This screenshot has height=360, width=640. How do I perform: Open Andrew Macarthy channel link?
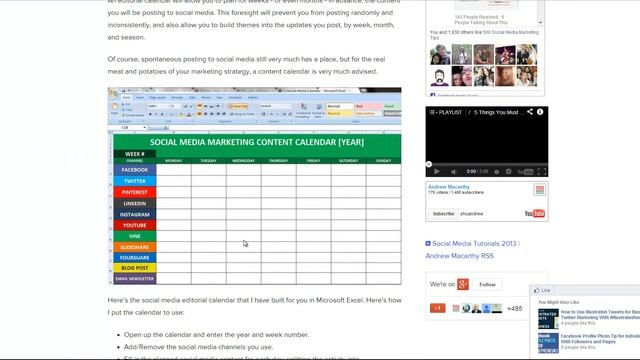pos(449,187)
